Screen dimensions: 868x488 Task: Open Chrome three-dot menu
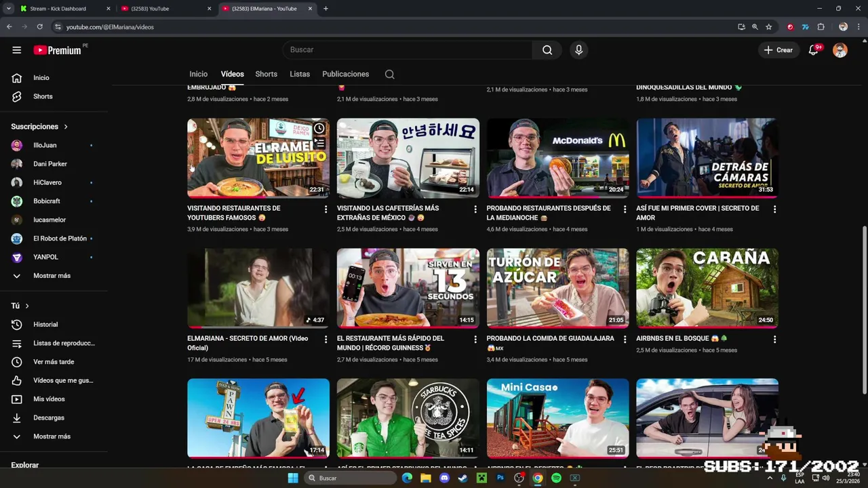[x=859, y=27]
